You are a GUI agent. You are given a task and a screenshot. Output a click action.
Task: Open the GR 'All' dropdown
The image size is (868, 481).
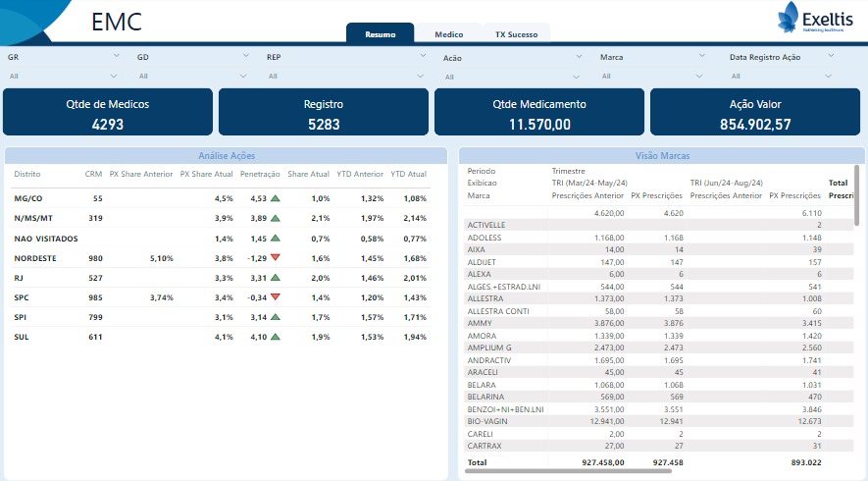tap(63, 76)
